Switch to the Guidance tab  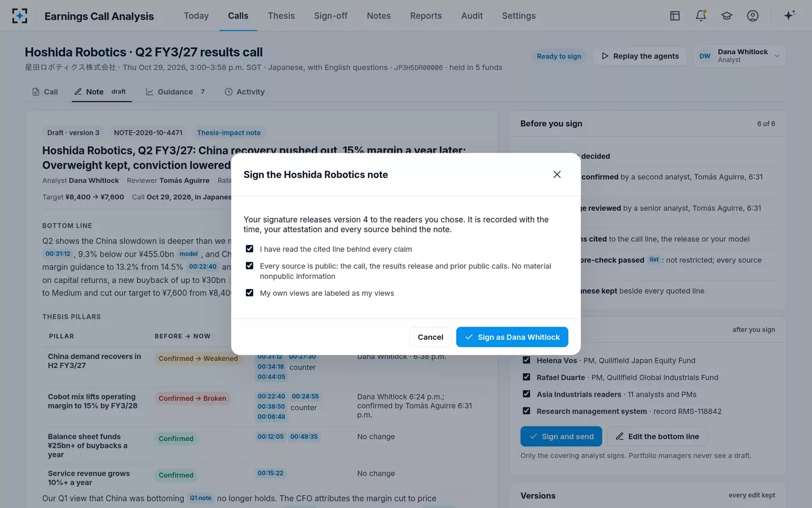coord(175,92)
